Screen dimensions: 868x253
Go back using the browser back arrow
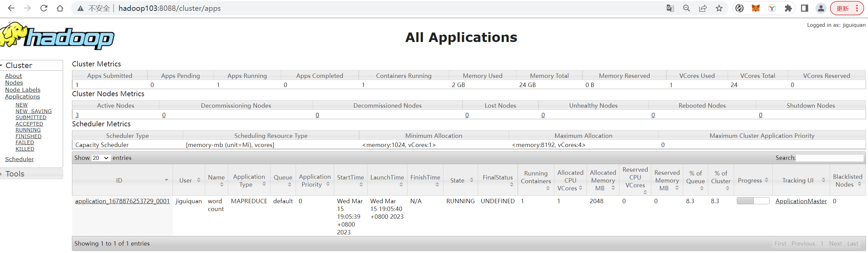(11, 8)
